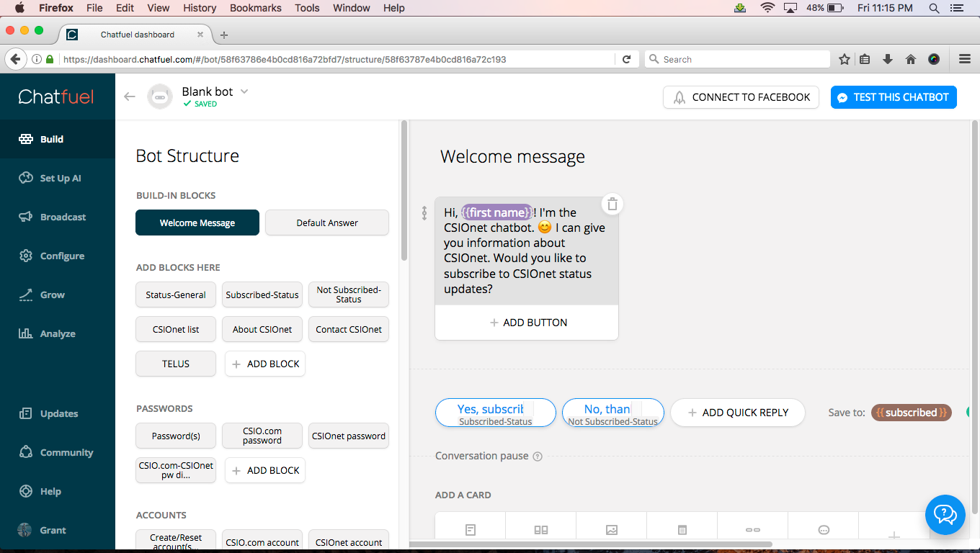Click the Blank bot robot avatar
The height and width of the screenshot is (553, 980).
click(x=160, y=96)
